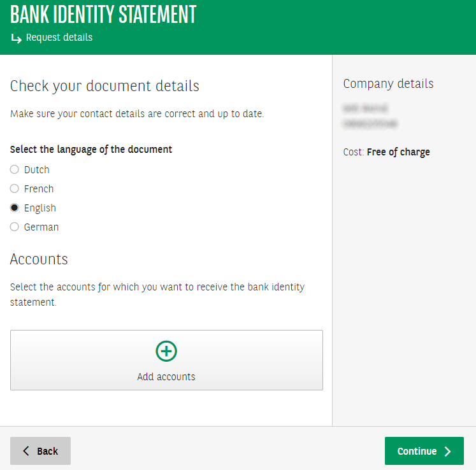Click the "Check your document details" heading

tap(105, 86)
